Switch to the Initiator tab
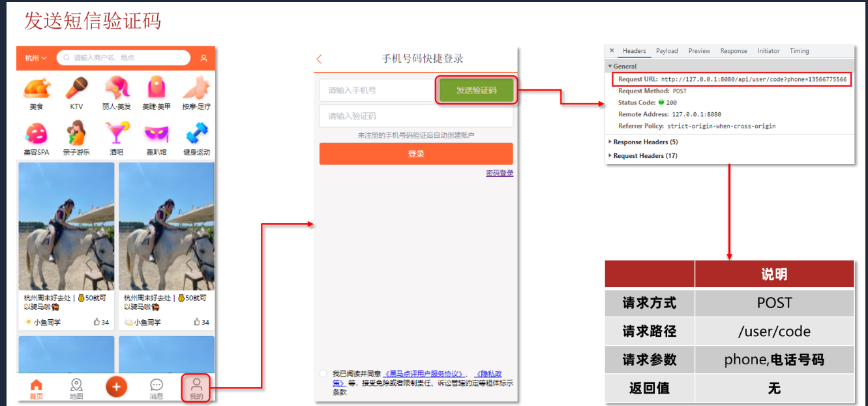This screenshot has height=406, width=868. click(768, 51)
